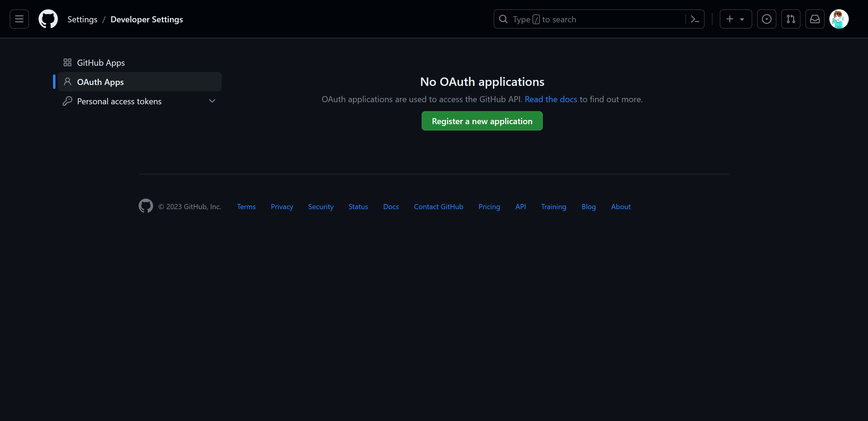The width and height of the screenshot is (868, 421).
Task: Open the inbox notifications icon
Action: click(814, 19)
